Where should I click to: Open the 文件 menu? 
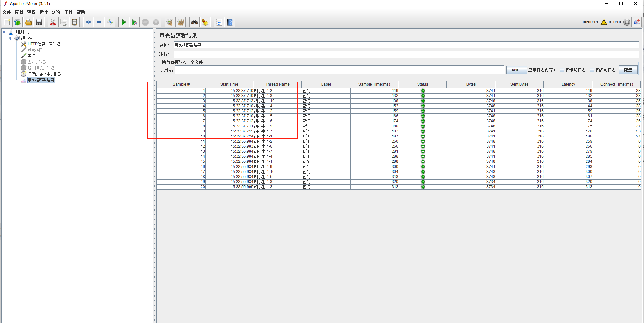click(7, 12)
